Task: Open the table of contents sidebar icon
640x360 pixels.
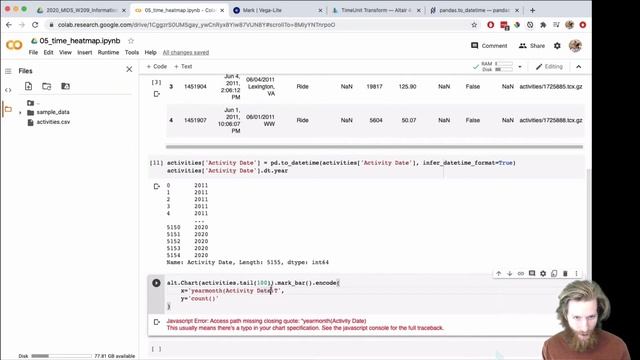Action: [8, 71]
